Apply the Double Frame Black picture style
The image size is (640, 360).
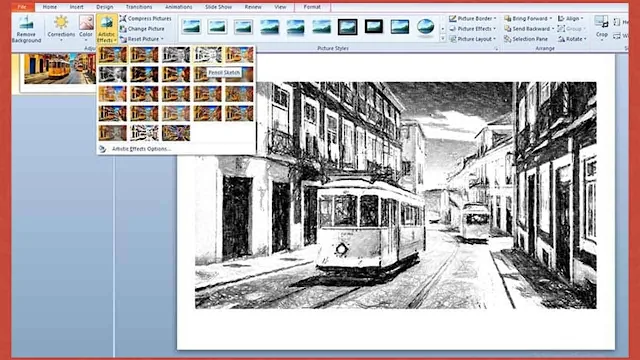click(x=348, y=27)
